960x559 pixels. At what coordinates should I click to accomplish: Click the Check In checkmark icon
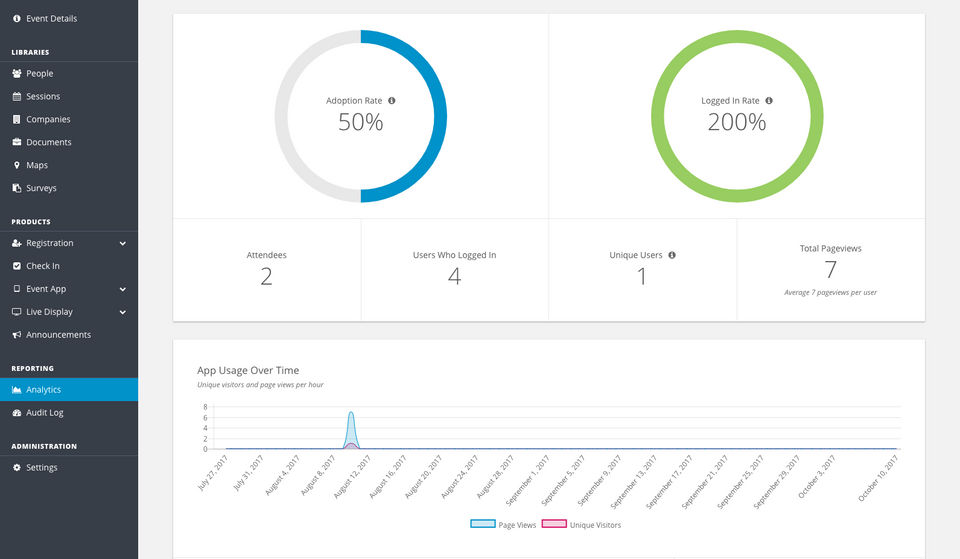[17, 266]
